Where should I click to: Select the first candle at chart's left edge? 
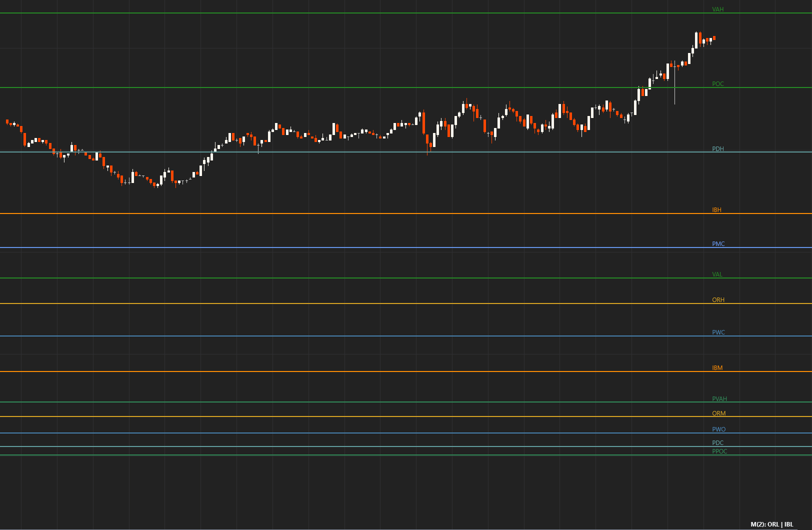[7, 121]
